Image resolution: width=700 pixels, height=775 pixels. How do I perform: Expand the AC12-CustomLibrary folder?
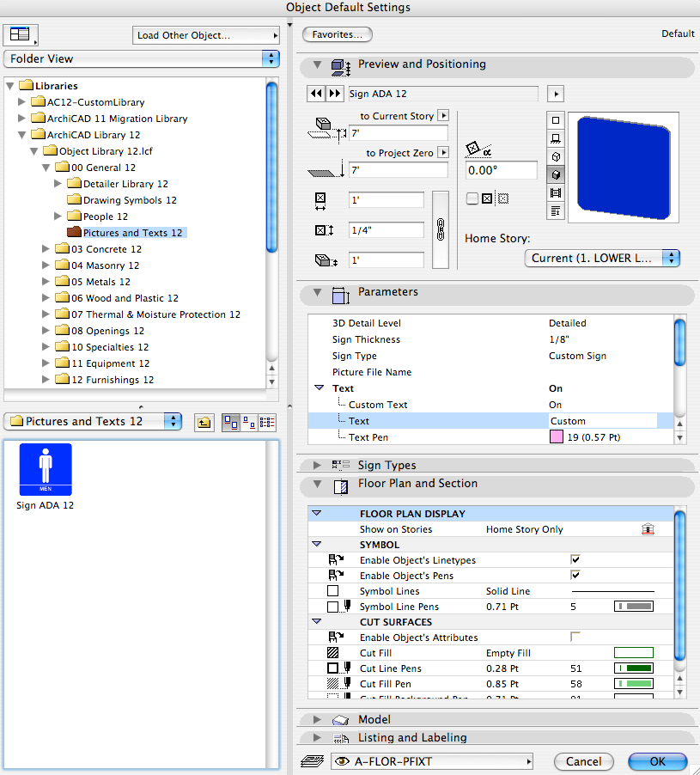(x=21, y=102)
